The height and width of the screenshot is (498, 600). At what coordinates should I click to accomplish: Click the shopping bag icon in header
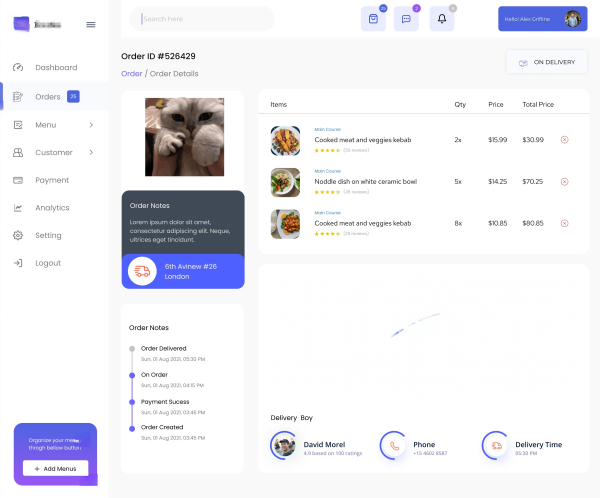[x=373, y=19]
